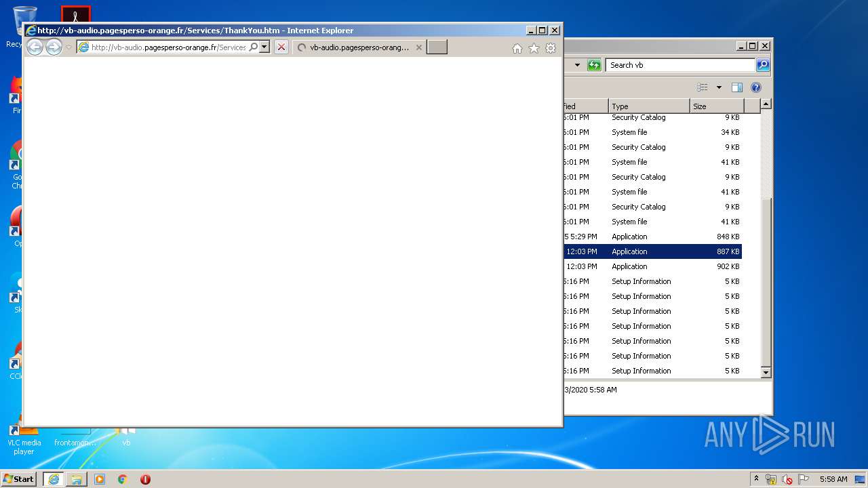Launch Windows Media Player from taskbar

pyautogui.click(x=100, y=479)
